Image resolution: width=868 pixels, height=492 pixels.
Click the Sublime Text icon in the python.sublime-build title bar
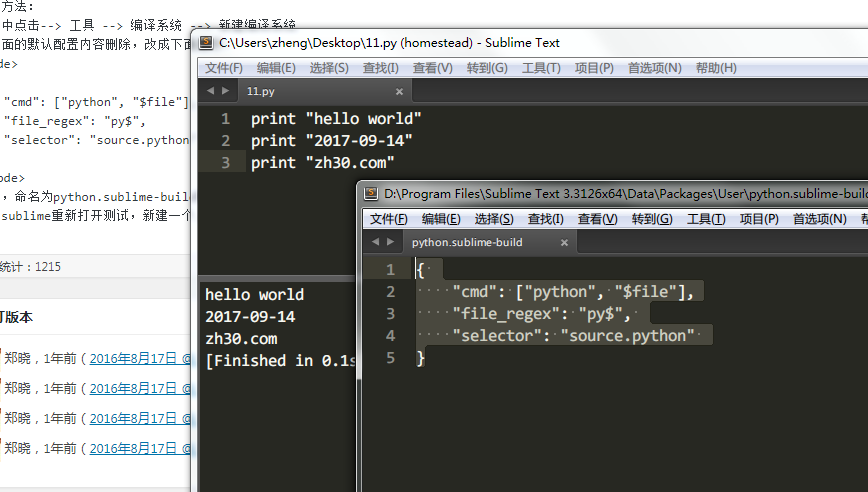point(371,194)
